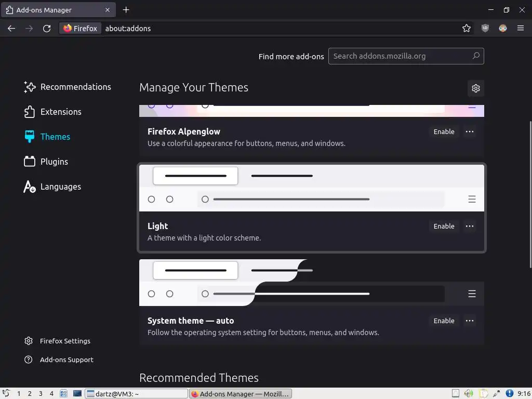Click the System theme — auto title
The height and width of the screenshot is (399, 532).
click(x=191, y=321)
